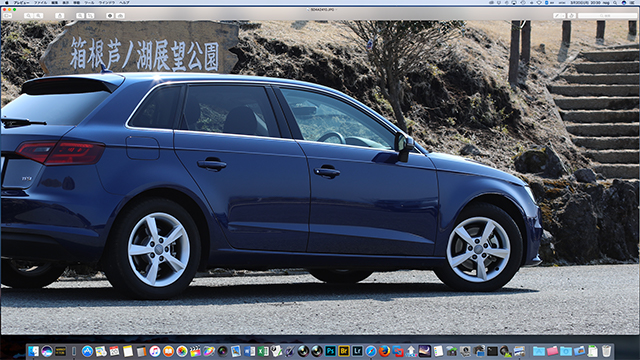Click the zoom in magnifier button
This screenshot has width=640, height=360.
(x=38, y=16)
